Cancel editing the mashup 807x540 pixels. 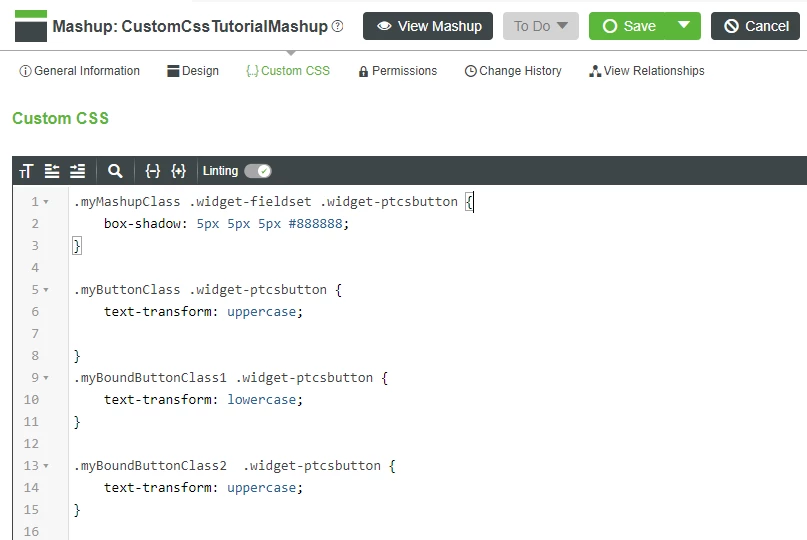(756, 26)
